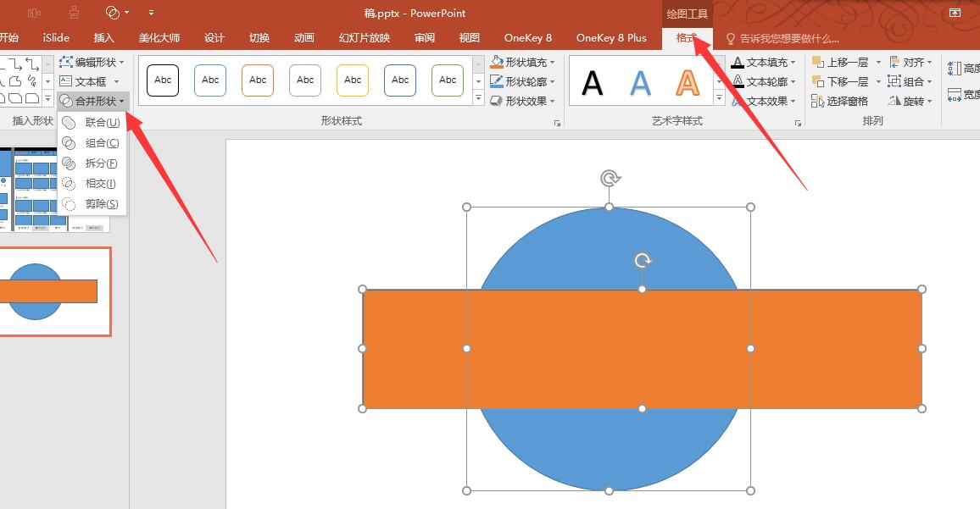Open the 美化大师 tab

159,38
